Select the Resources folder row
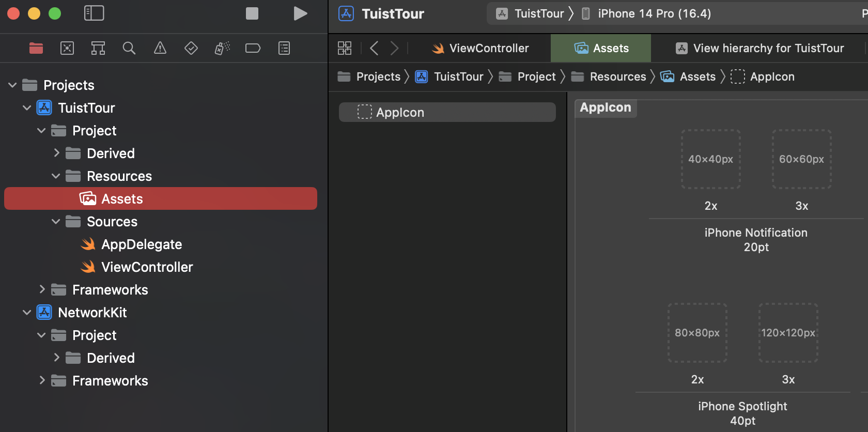The image size is (868, 432). coord(161,176)
